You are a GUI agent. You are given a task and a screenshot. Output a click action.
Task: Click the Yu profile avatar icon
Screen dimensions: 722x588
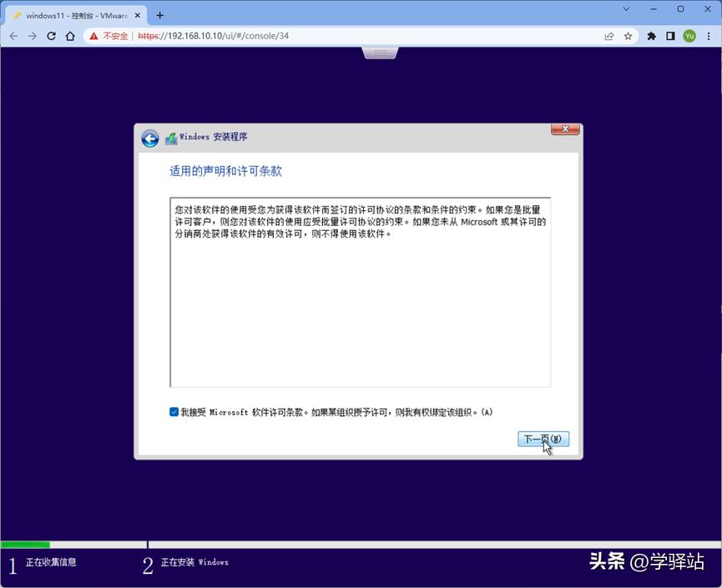[x=689, y=36]
